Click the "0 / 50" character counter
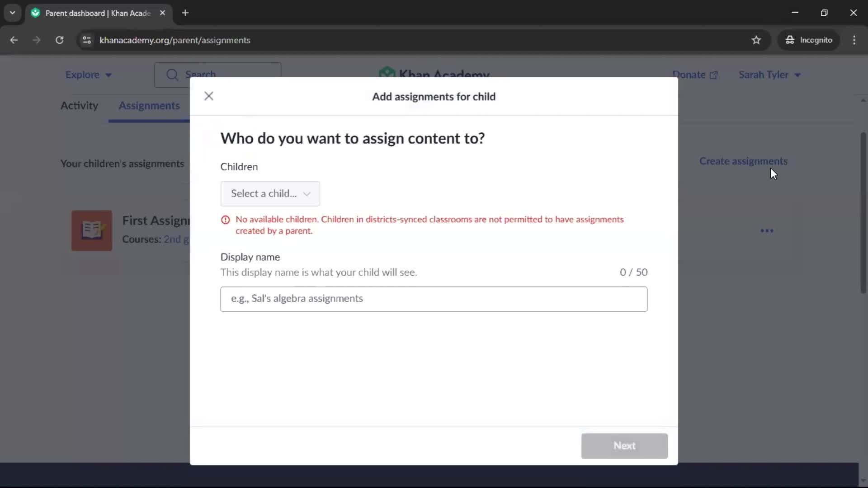Viewport: 868px width, 488px height. (x=633, y=272)
